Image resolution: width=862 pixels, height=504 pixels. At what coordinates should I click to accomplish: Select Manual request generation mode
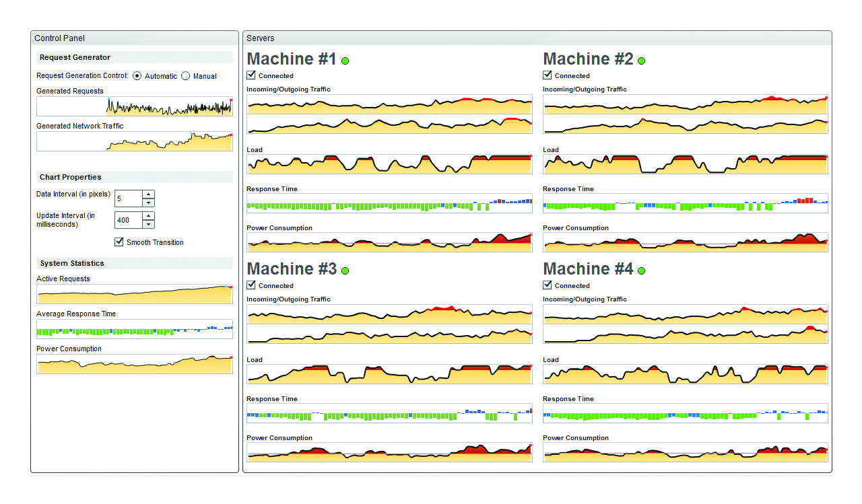pos(186,76)
